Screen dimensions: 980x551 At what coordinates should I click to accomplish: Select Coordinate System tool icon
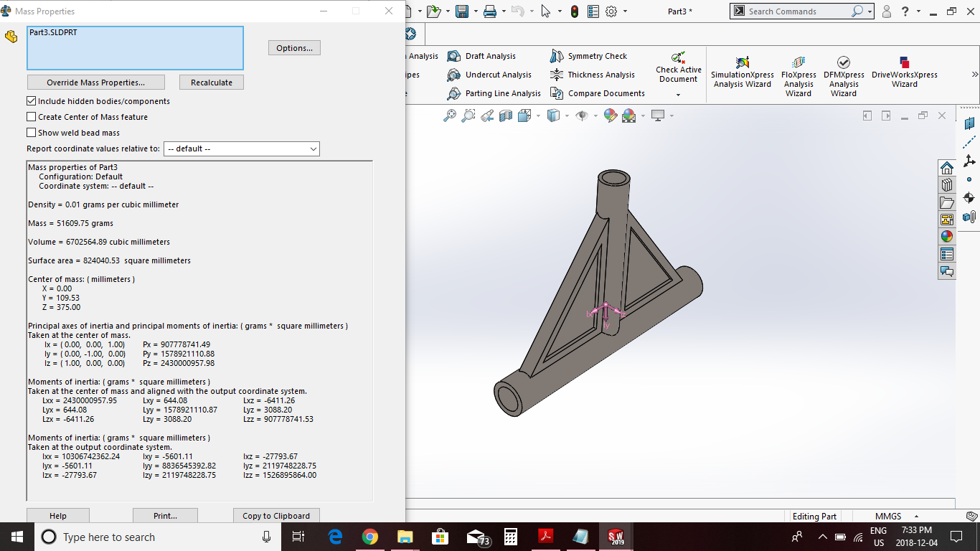969,161
